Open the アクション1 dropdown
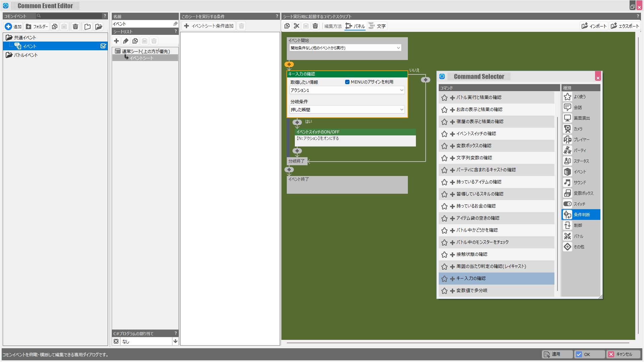The height and width of the screenshot is (362, 644). tap(347, 90)
